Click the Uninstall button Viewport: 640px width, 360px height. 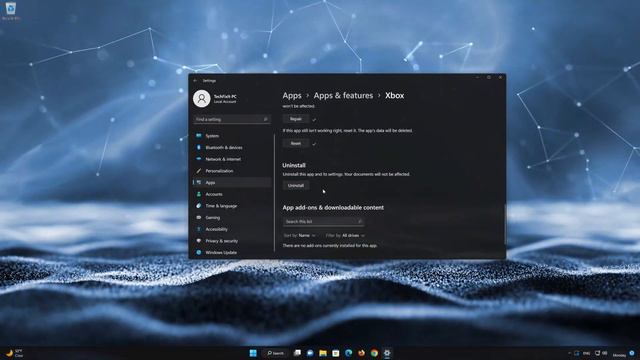click(296, 185)
